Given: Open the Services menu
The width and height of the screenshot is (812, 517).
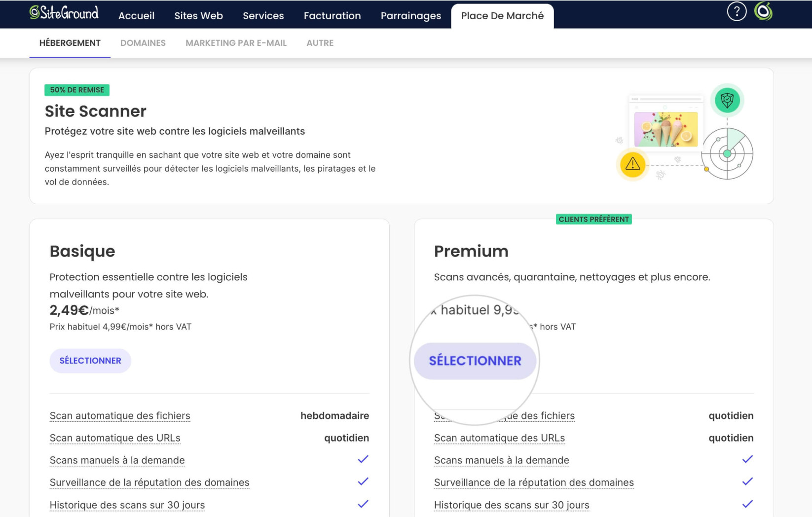Looking at the screenshot, I should tap(263, 16).
